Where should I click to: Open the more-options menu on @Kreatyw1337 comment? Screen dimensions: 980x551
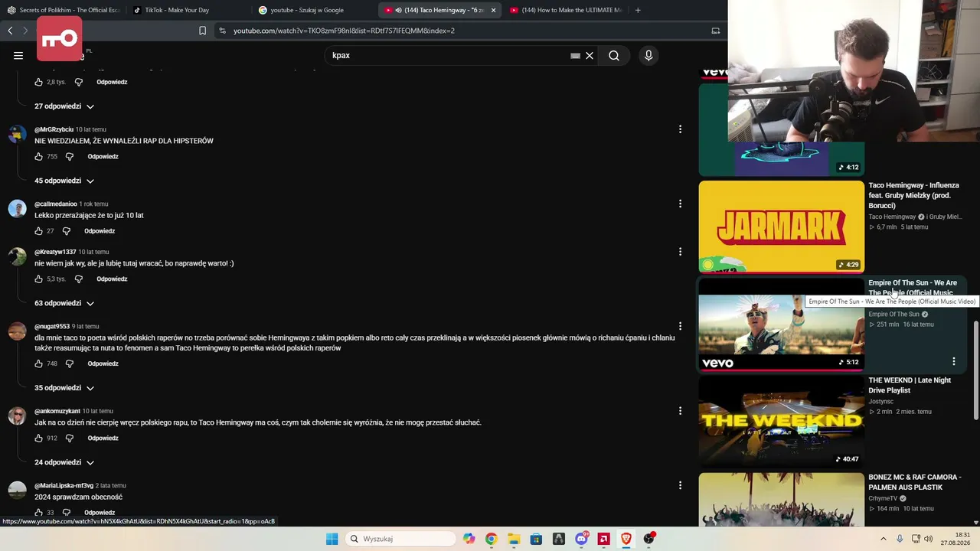click(680, 252)
